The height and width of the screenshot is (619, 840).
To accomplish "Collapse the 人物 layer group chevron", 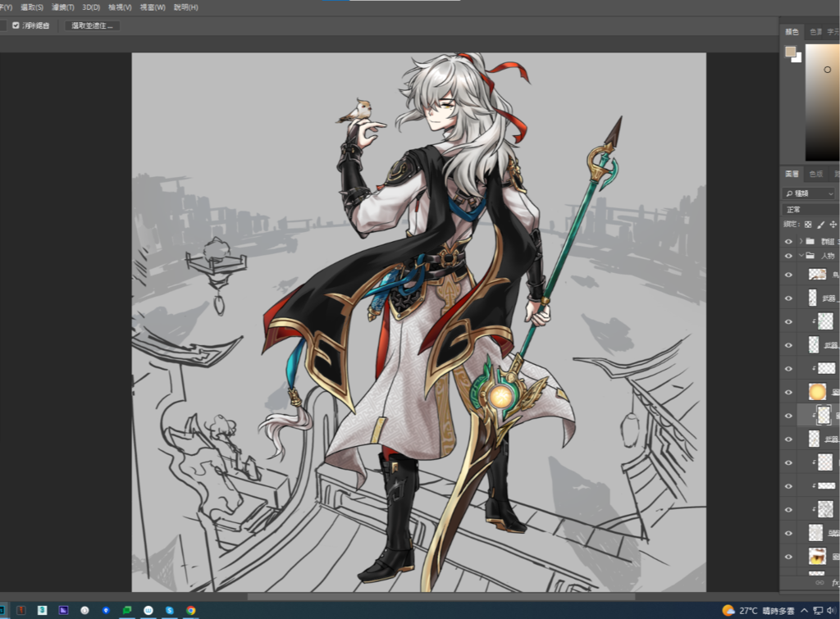I will tap(801, 256).
